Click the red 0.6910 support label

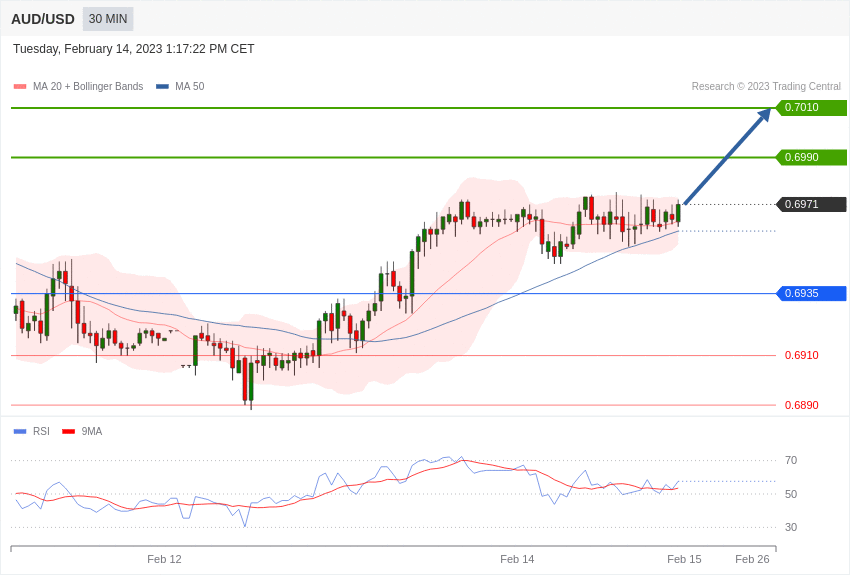tap(802, 355)
